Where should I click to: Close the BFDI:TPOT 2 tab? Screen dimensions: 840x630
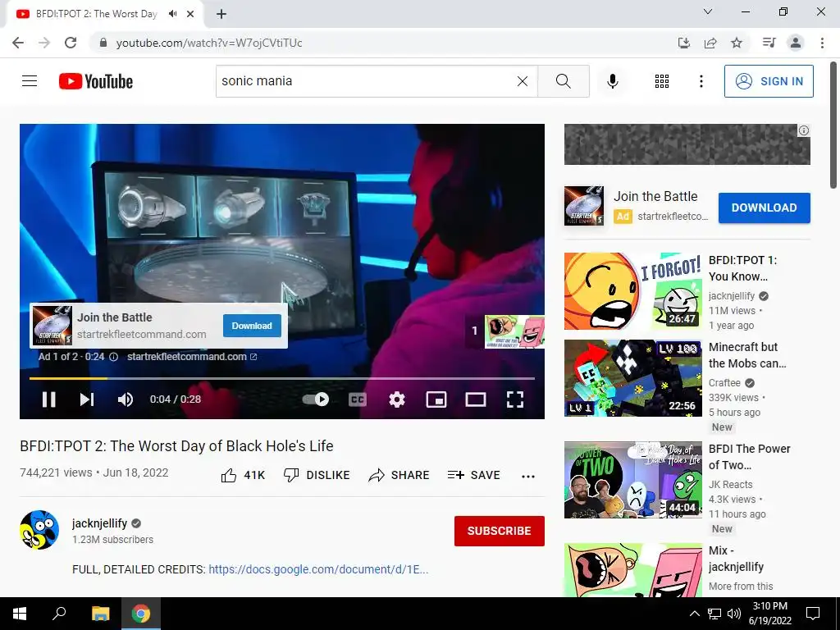(x=190, y=14)
